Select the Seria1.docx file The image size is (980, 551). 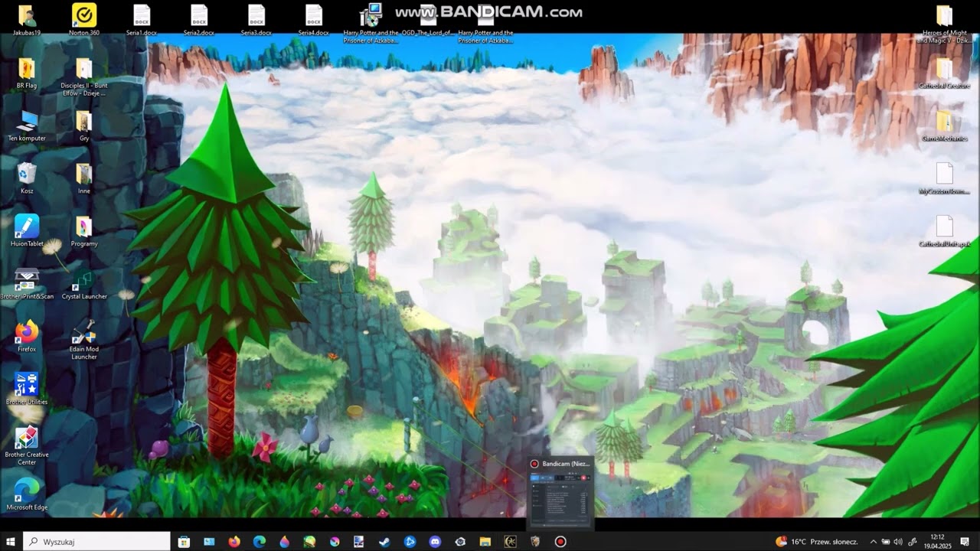click(142, 18)
